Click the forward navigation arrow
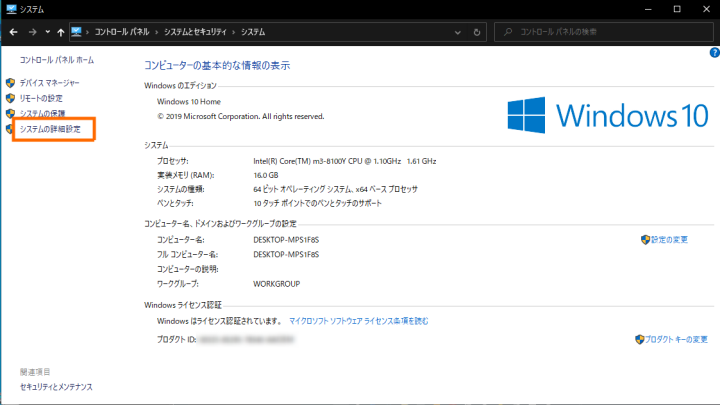The height and width of the screenshot is (405, 720). coord(32,32)
